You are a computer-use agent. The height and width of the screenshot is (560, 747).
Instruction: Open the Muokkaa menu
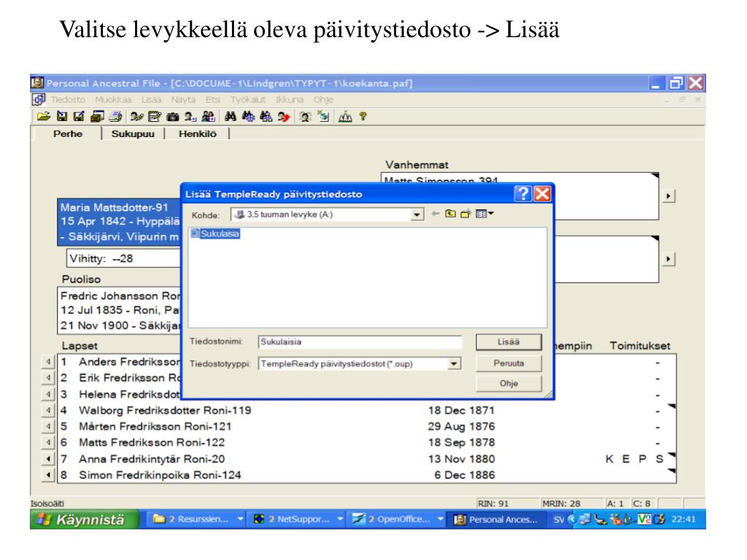point(113,99)
